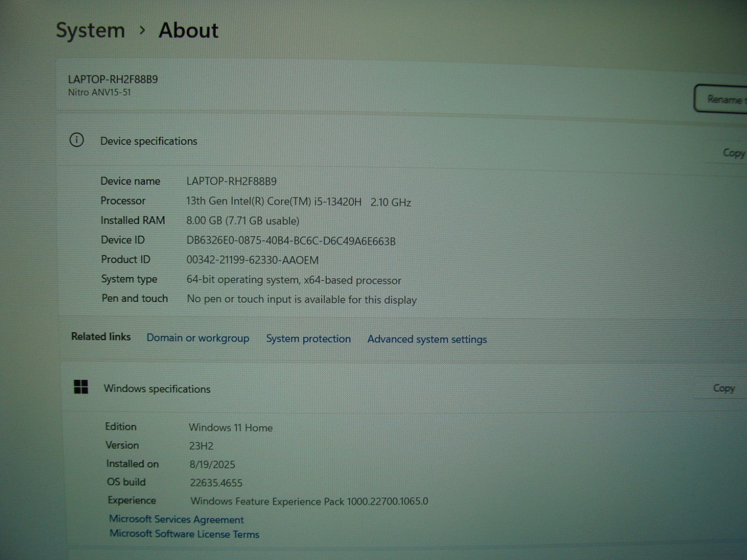This screenshot has width=747, height=560.
Task: Click the System breadcrumb link
Action: [x=91, y=31]
